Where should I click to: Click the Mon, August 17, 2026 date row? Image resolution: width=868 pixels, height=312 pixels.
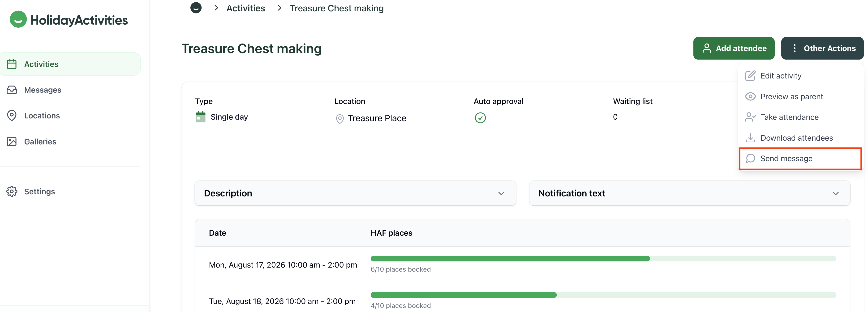tap(522, 265)
